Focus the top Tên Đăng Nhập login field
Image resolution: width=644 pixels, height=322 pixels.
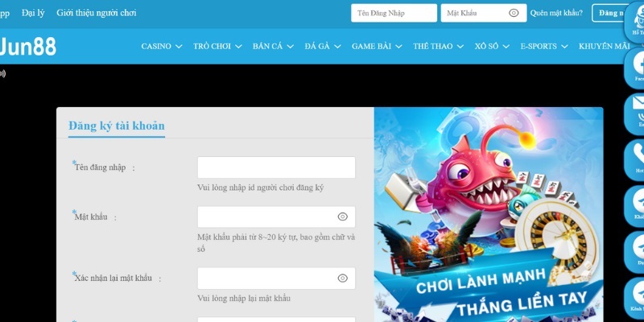pyautogui.click(x=394, y=13)
